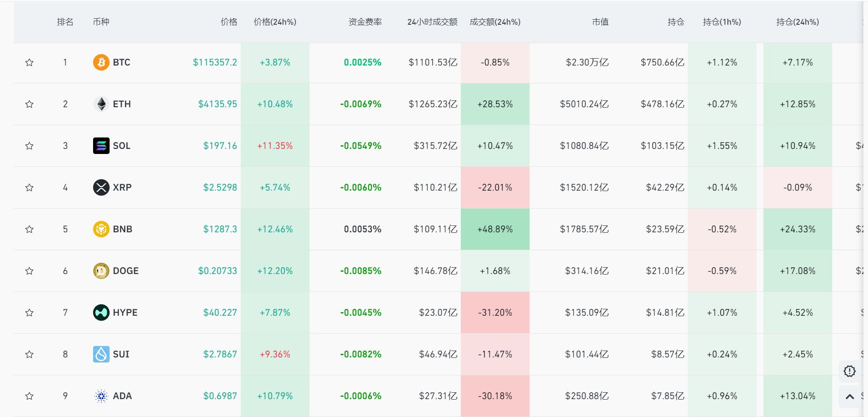Click the 持仓(24h%) column header
Viewport: 868px width, 417px height.
797,22
